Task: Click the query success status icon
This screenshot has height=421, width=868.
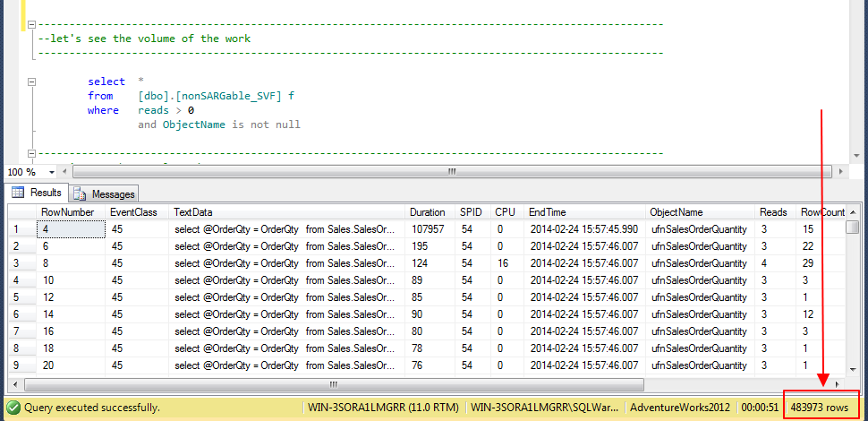Action: pyautogui.click(x=13, y=407)
